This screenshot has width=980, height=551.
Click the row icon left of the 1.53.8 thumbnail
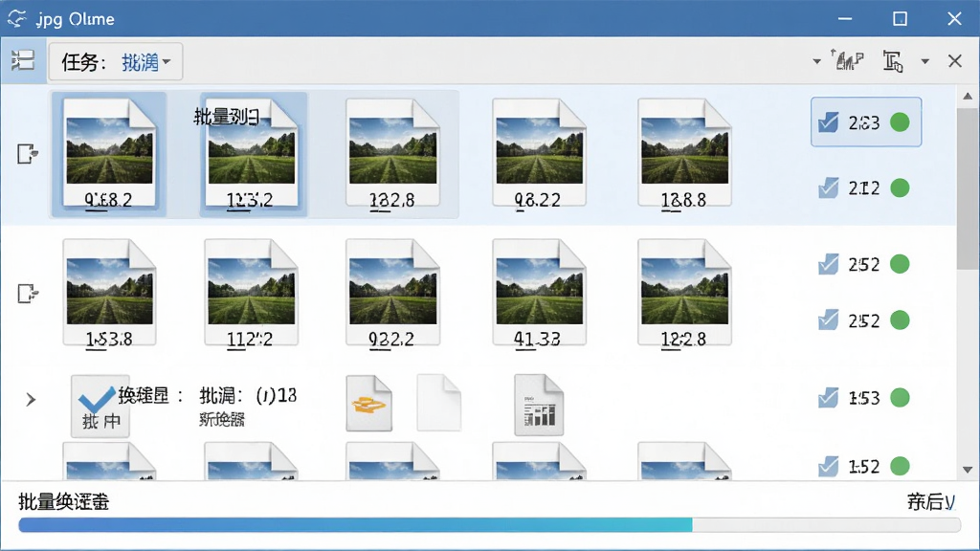(28, 293)
